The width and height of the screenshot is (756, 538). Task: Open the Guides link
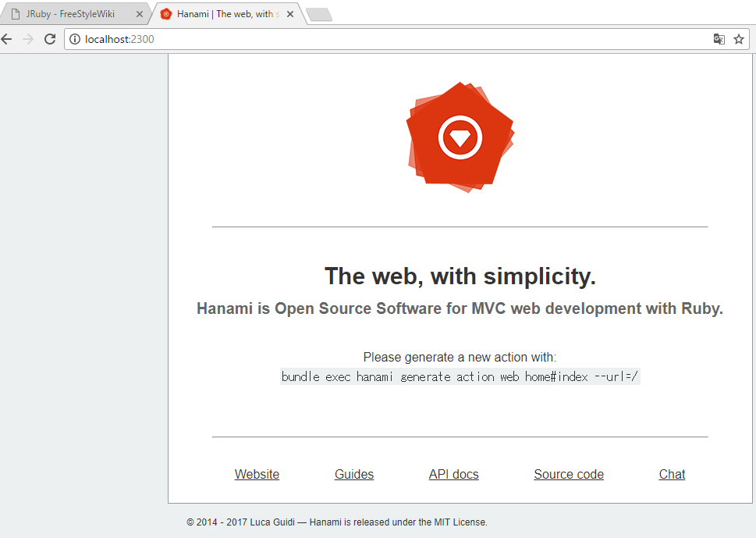point(354,474)
